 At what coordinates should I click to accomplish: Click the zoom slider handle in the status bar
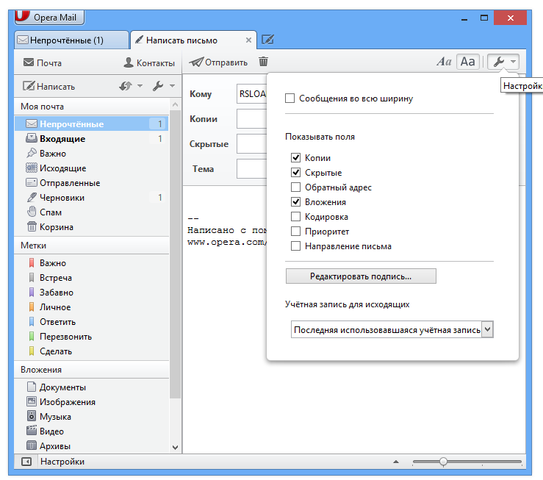pyautogui.click(x=443, y=462)
